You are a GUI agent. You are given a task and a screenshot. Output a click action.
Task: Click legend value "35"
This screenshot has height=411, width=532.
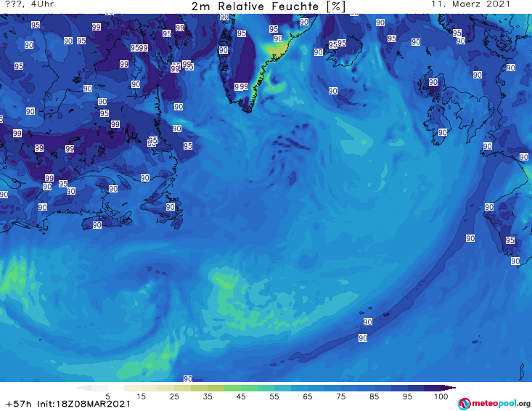208,396
